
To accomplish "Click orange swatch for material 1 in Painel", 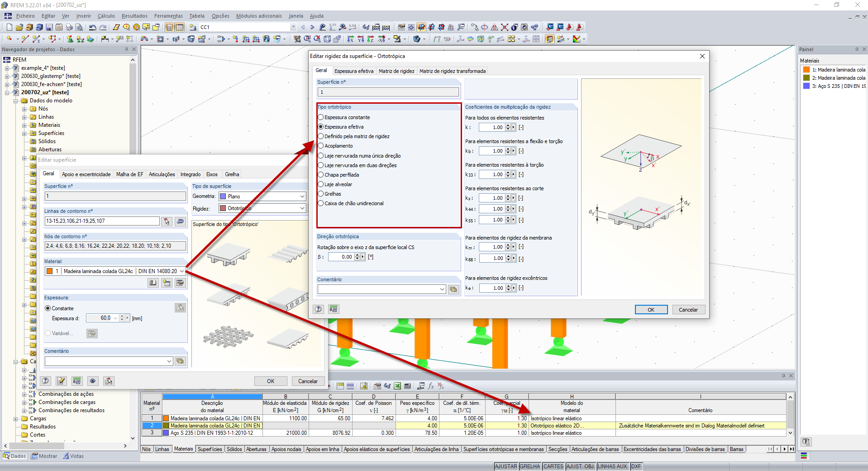I will 806,70.
